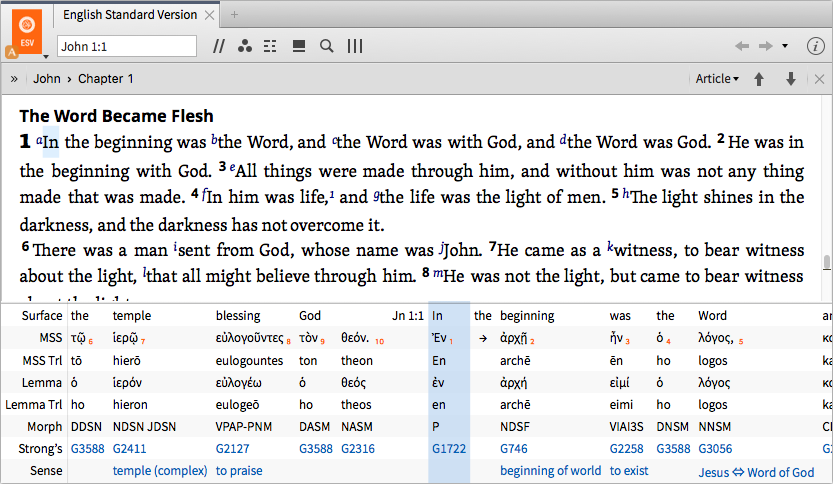Screen dimensions: 833x484
Task: Click the Strong's row label
Action: coord(40,449)
